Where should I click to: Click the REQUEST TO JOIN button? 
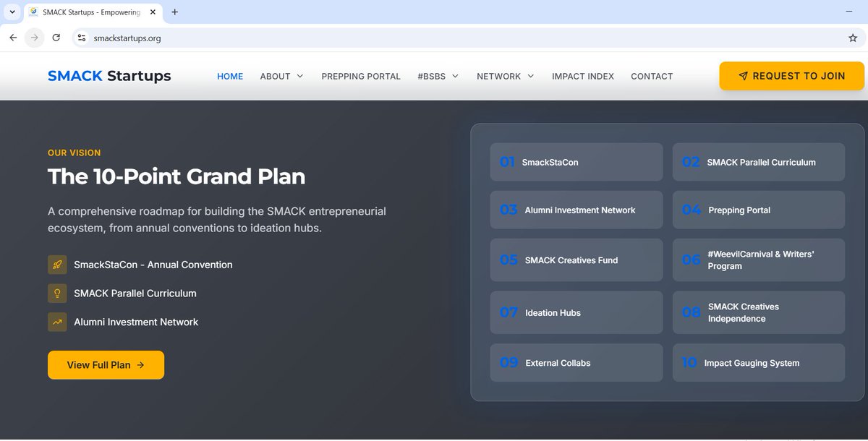pyautogui.click(x=792, y=76)
